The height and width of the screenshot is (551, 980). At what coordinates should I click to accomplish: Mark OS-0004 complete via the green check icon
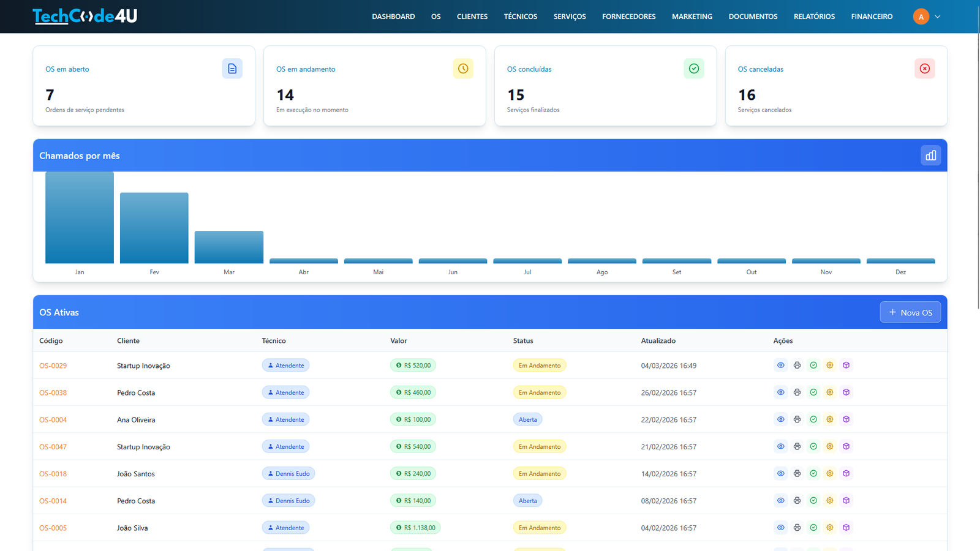813,419
